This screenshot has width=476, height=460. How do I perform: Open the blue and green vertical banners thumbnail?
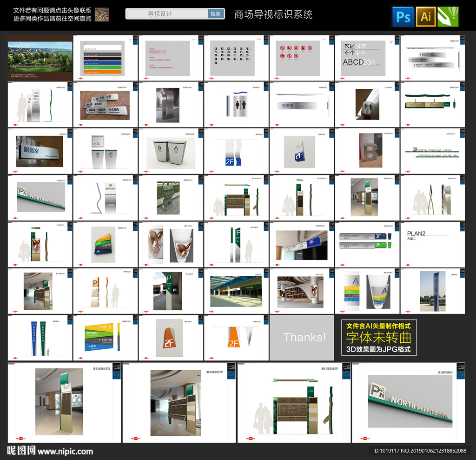pos(40,338)
